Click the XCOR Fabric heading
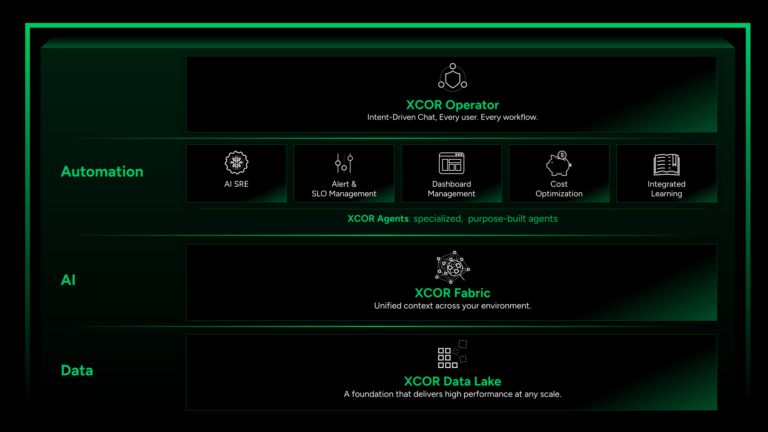This screenshot has width=768, height=432. [x=453, y=293]
